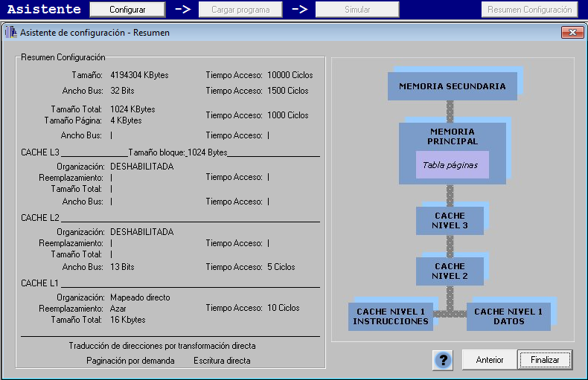Click the 1500 Ciclos access time value
This screenshot has width=588, height=380.
point(287,91)
